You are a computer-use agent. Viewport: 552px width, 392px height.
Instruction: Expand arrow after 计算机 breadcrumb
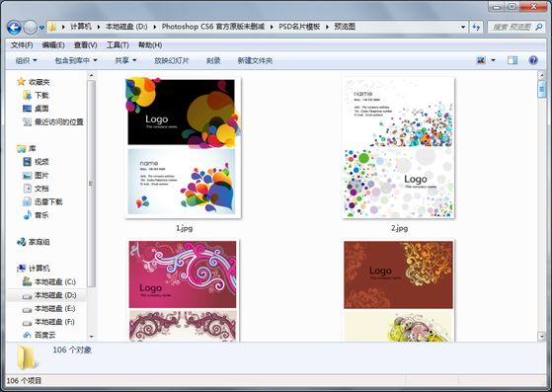point(98,27)
